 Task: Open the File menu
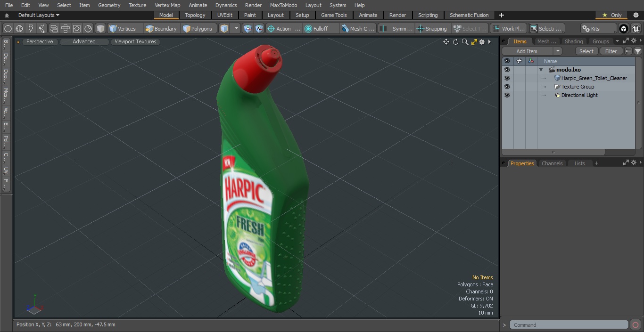[9, 5]
